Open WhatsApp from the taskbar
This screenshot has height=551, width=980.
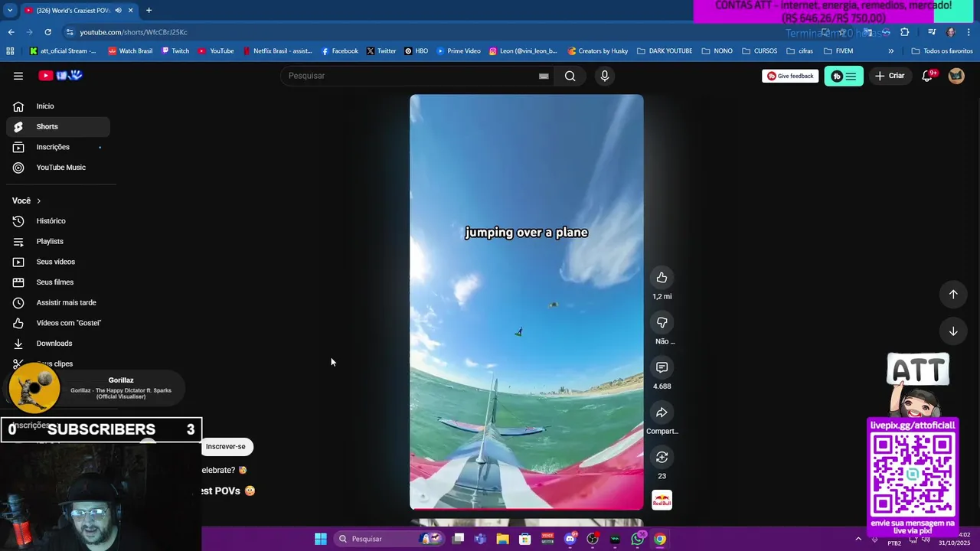pos(637,539)
